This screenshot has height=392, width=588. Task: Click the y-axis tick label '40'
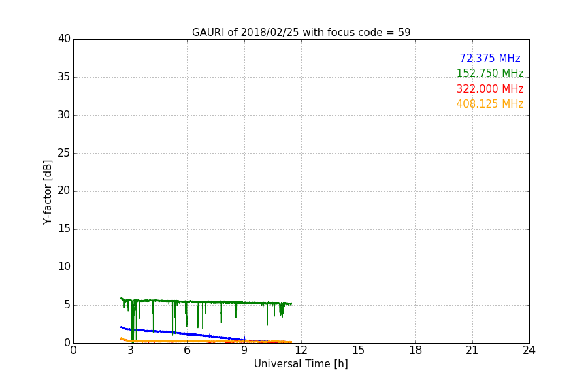coord(64,39)
